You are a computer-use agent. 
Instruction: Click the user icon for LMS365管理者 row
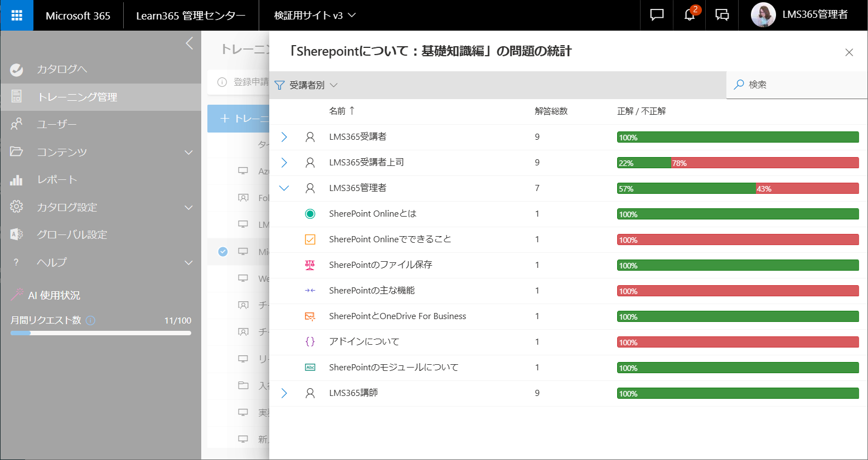[x=311, y=188]
